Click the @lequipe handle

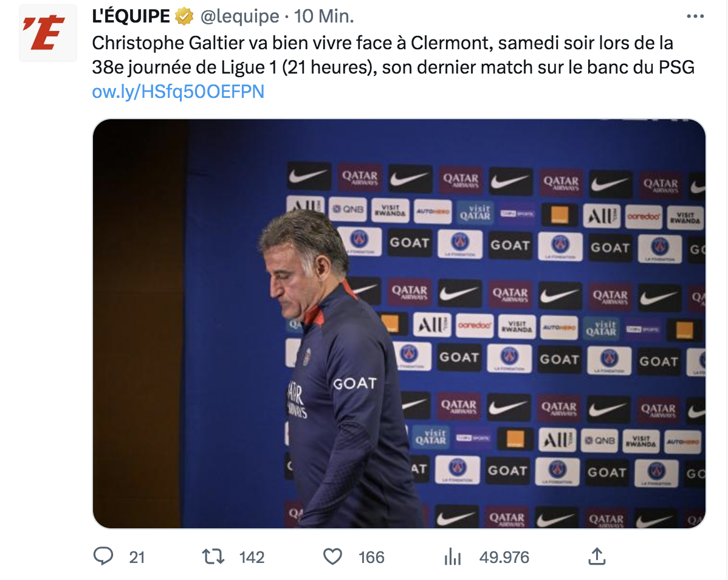[239, 17]
